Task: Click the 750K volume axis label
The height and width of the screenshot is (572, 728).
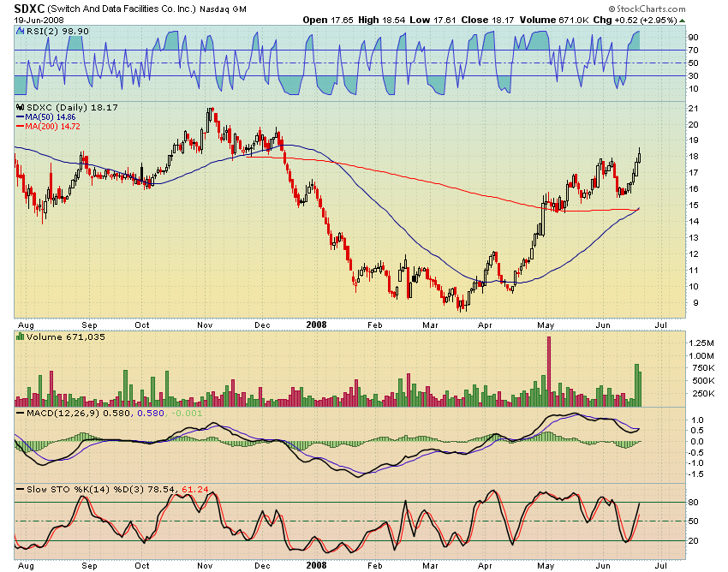Action: (701, 368)
